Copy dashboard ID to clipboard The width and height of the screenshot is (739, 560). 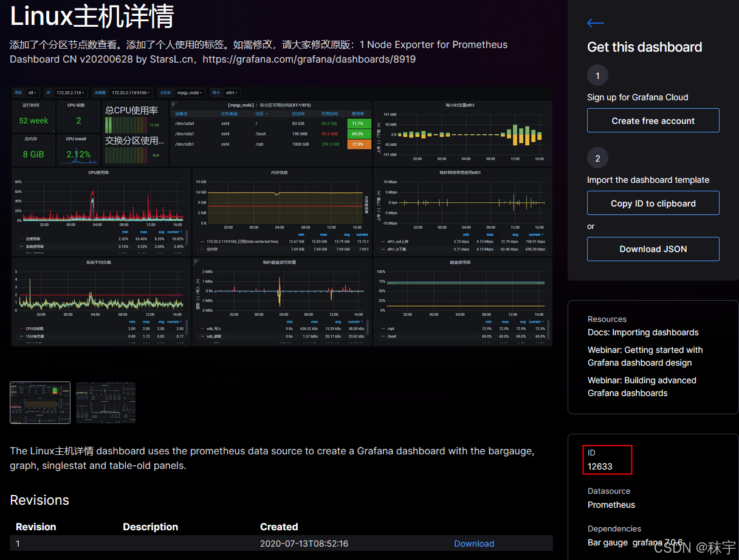pos(653,203)
